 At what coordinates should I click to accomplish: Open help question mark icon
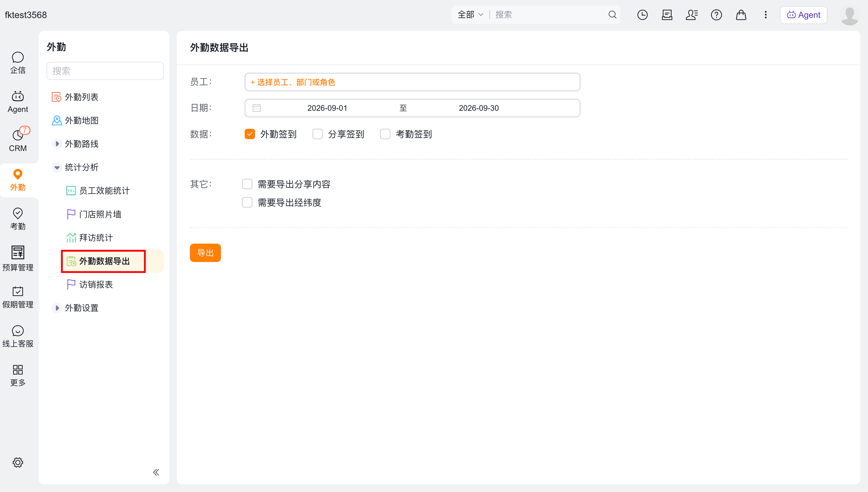pyautogui.click(x=717, y=15)
